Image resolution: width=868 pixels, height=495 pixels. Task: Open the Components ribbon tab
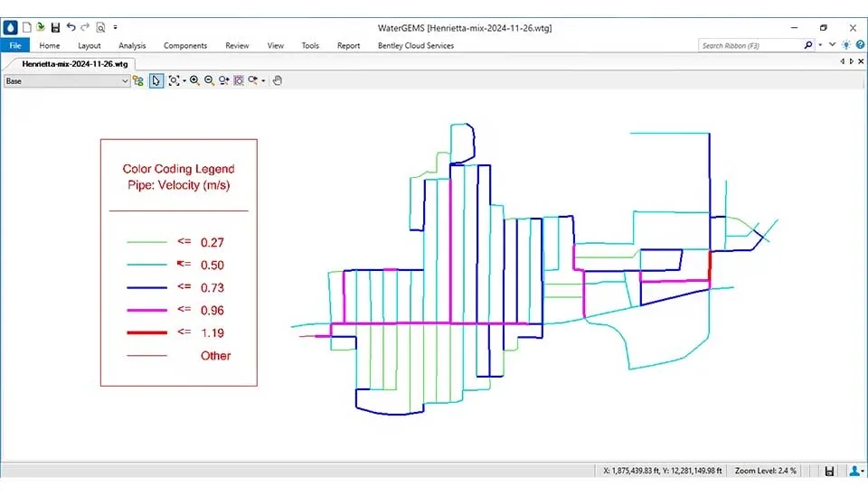coord(185,45)
